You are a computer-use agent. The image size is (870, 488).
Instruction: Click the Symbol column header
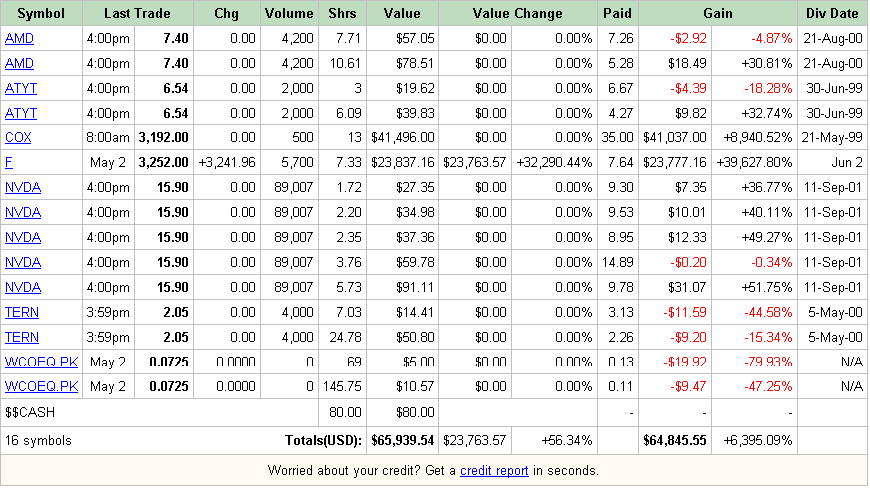point(41,13)
